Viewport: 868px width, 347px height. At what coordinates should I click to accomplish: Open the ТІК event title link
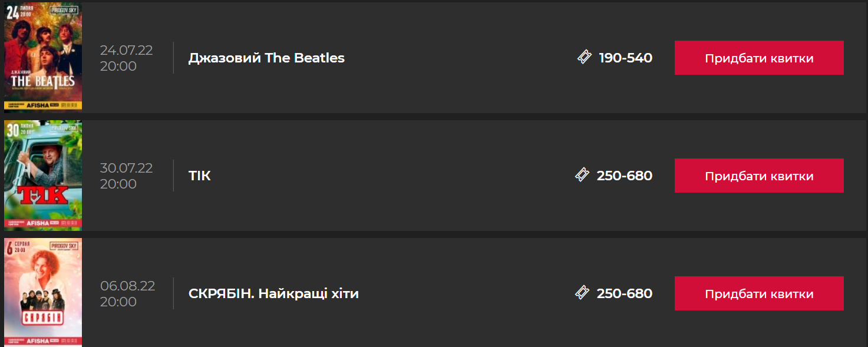(200, 176)
